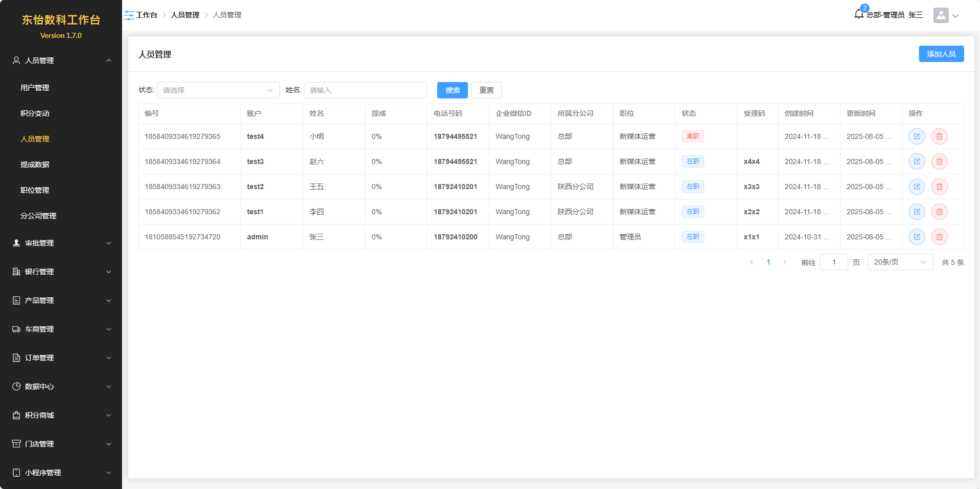This screenshot has height=489, width=980.
Task: Collapse the 人员管理 sidebar group
Action: tap(61, 60)
